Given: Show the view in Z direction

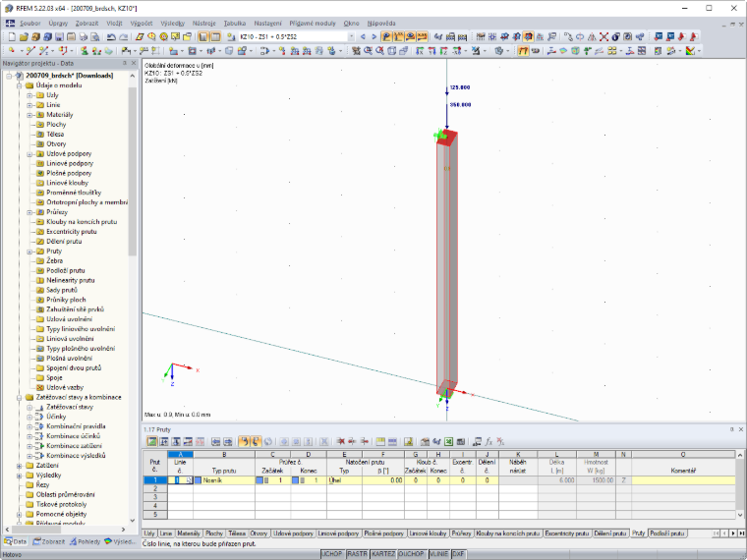Looking at the screenshot, I should (443, 50).
